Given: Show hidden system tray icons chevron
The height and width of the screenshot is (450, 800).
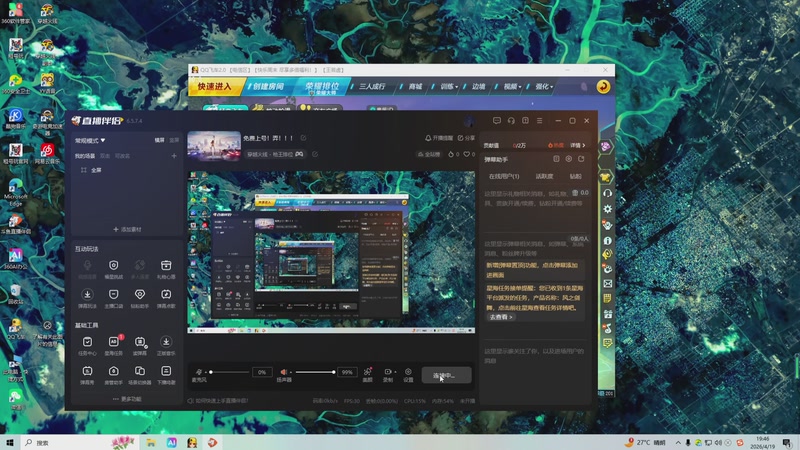Looking at the screenshot, I should tap(678, 442).
